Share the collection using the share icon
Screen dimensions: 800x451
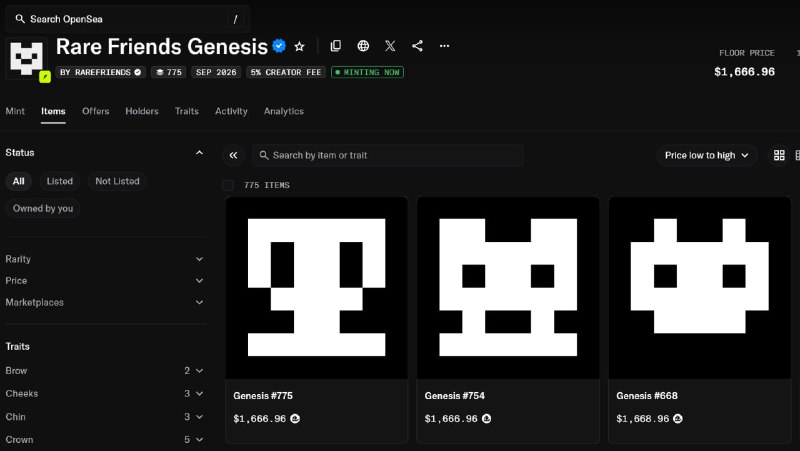[417, 46]
